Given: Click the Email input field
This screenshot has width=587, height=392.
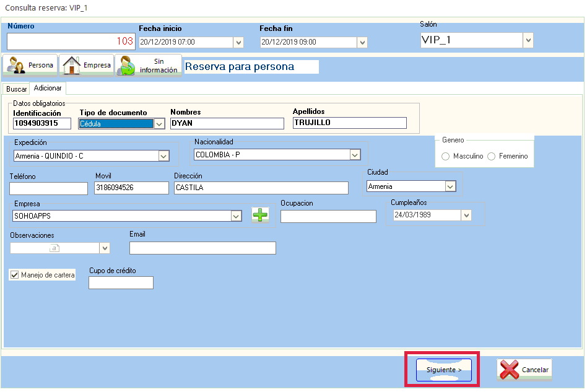Looking at the screenshot, I should [x=202, y=248].
